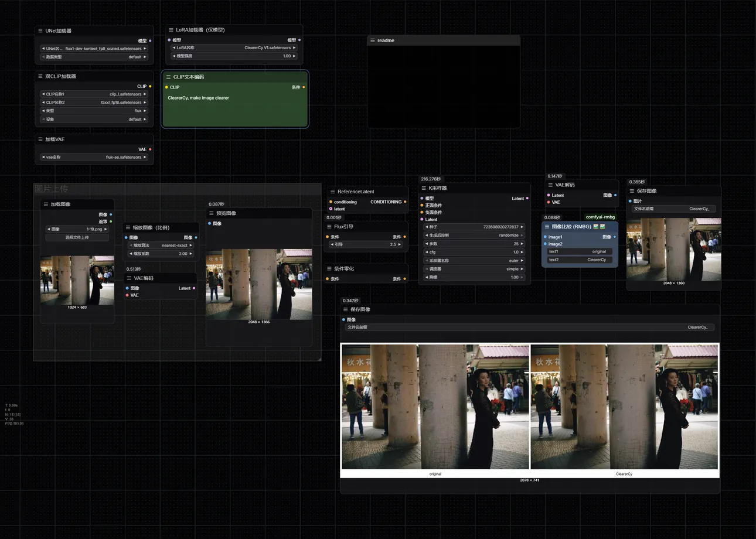
Task: Open the LoRA名称 ClearerCy V1 dropdown
Action: point(234,48)
